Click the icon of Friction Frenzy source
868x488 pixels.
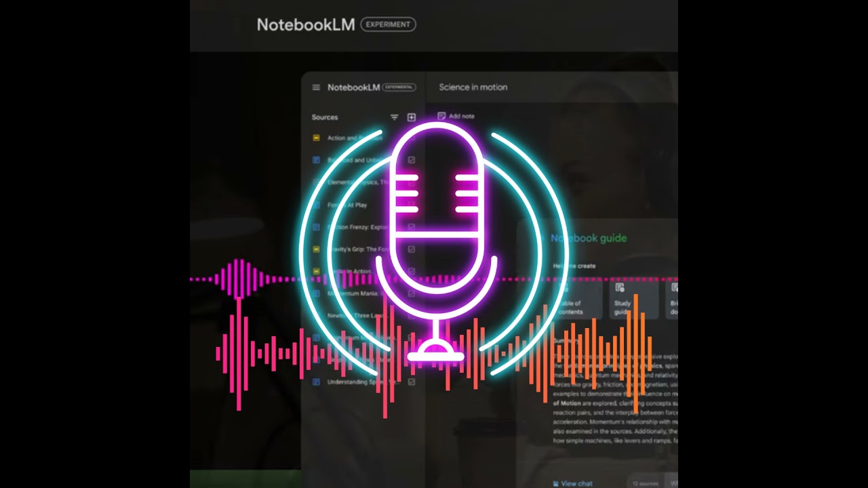click(316, 227)
